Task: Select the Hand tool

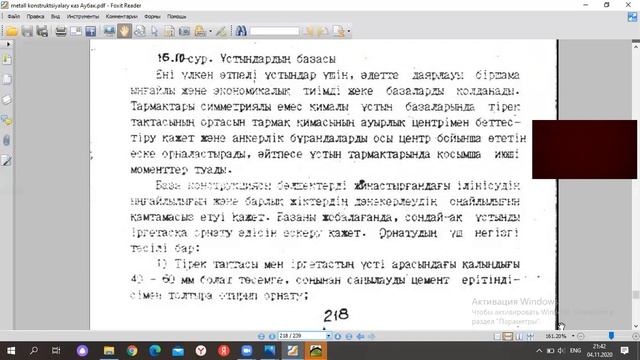Action: click(x=124, y=31)
